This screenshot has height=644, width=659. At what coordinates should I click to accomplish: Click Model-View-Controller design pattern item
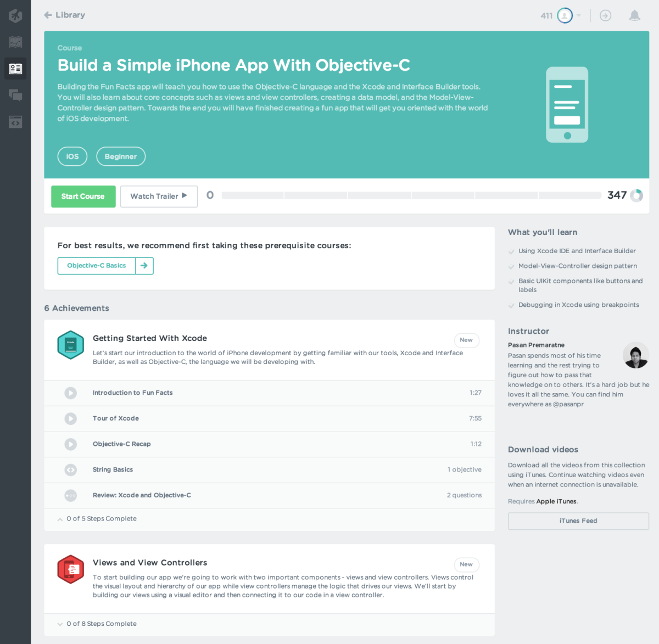[x=578, y=266]
